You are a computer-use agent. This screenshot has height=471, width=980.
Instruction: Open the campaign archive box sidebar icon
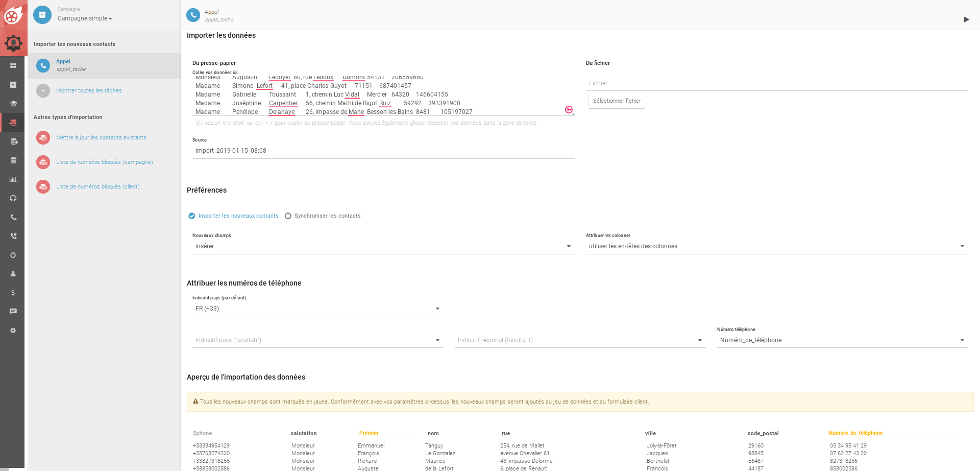tap(13, 85)
